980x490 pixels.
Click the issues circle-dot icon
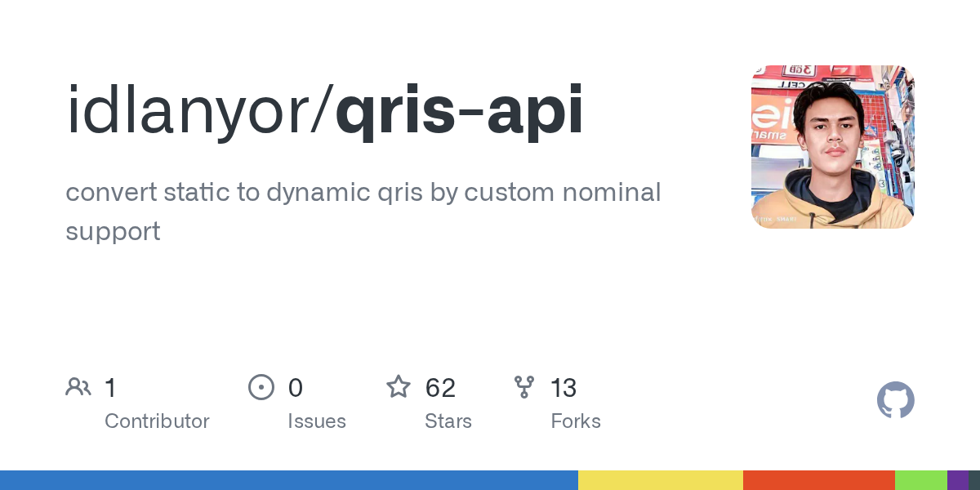pyautogui.click(x=261, y=387)
